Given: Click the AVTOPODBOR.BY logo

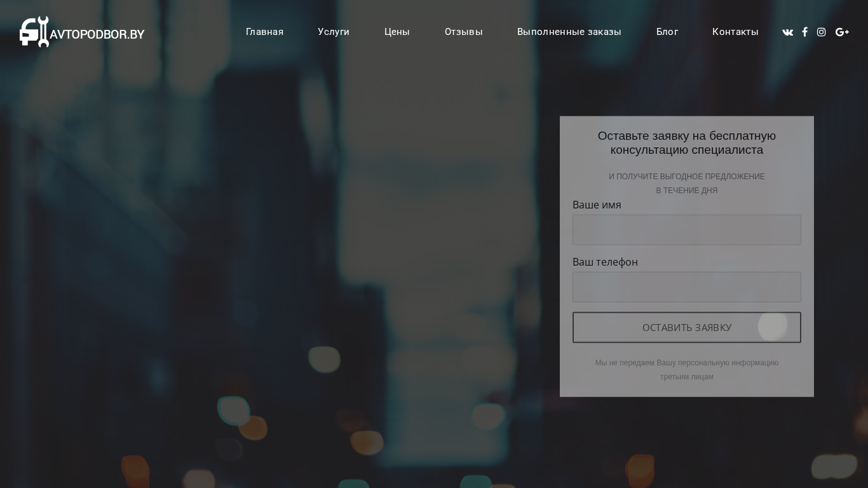Looking at the screenshot, I should [82, 32].
